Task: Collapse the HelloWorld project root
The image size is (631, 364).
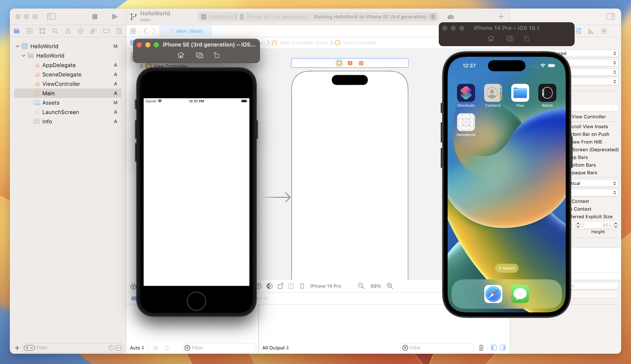Action: tap(17, 46)
